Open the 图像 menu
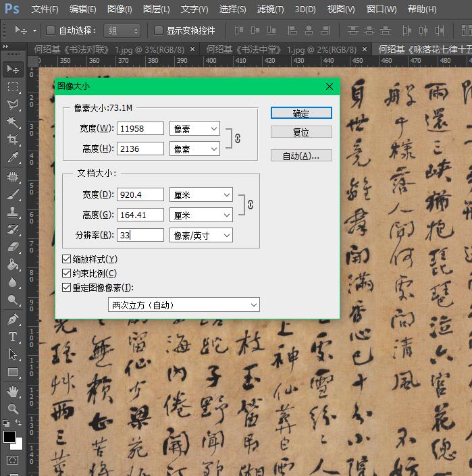The image size is (472, 476). [120, 9]
